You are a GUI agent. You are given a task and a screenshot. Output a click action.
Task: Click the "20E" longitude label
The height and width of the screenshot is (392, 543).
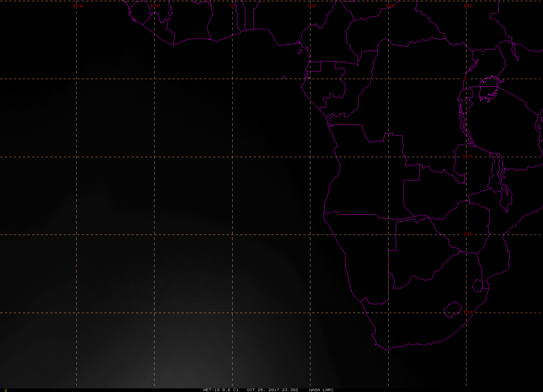click(x=390, y=6)
